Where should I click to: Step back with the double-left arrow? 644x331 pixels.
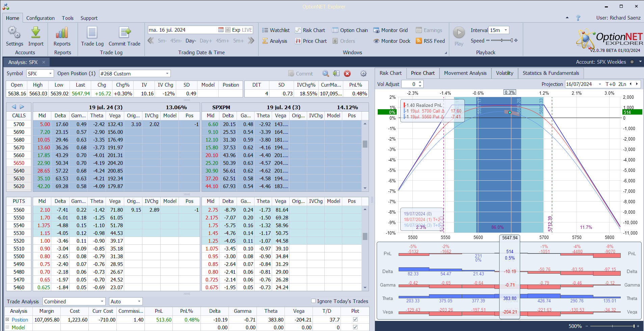(151, 41)
